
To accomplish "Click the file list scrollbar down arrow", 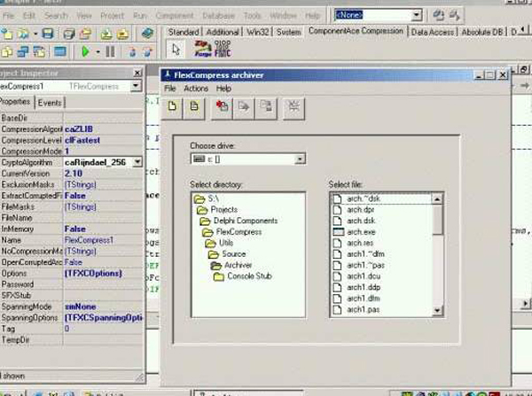I will pos(438,311).
